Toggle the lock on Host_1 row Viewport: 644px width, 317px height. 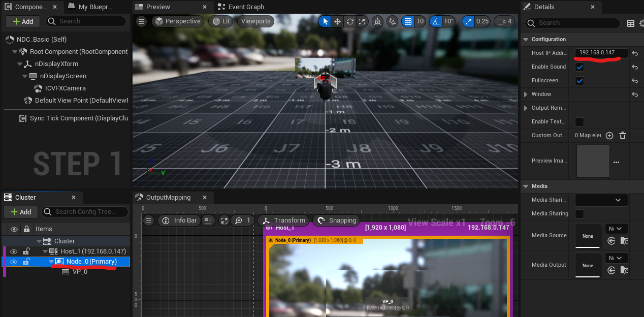pos(26,251)
